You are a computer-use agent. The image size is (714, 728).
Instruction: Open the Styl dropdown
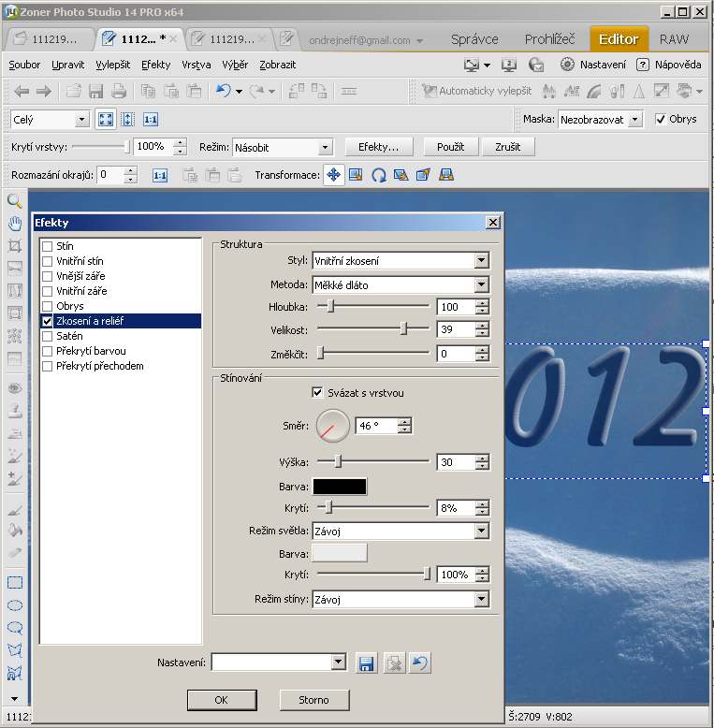click(x=481, y=261)
